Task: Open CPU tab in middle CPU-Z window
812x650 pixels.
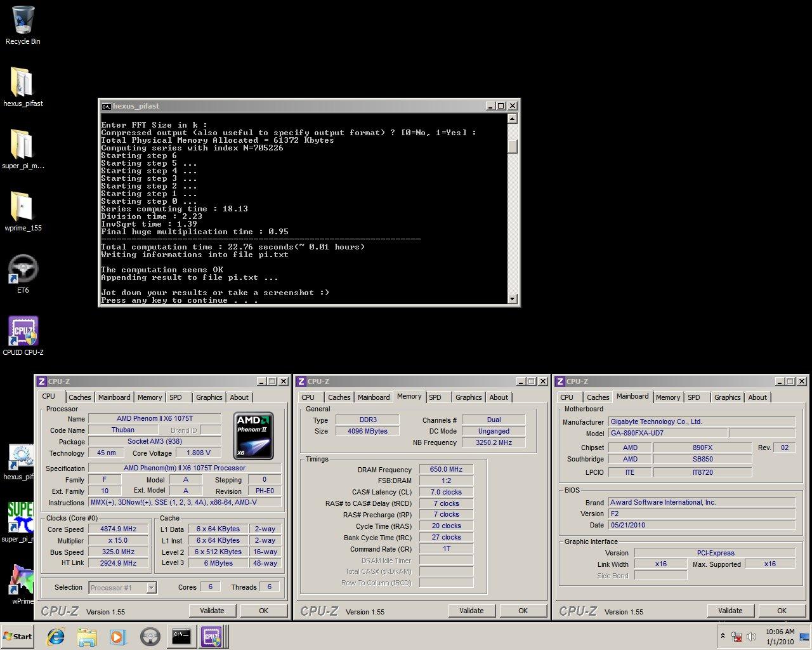Action: [x=308, y=397]
